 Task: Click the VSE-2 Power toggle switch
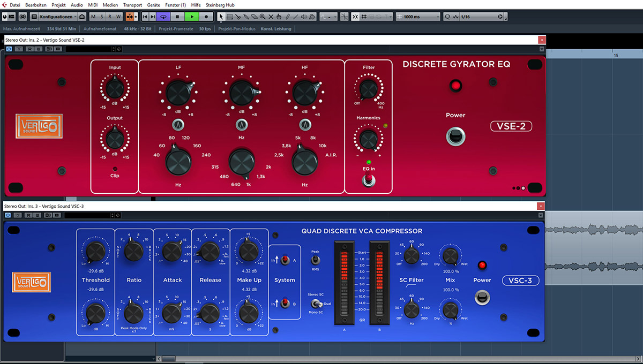tap(455, 136)
